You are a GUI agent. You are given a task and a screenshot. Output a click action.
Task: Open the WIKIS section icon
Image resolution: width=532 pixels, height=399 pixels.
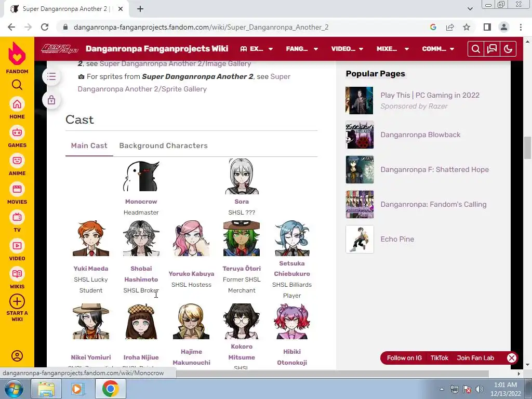(17, 274)
